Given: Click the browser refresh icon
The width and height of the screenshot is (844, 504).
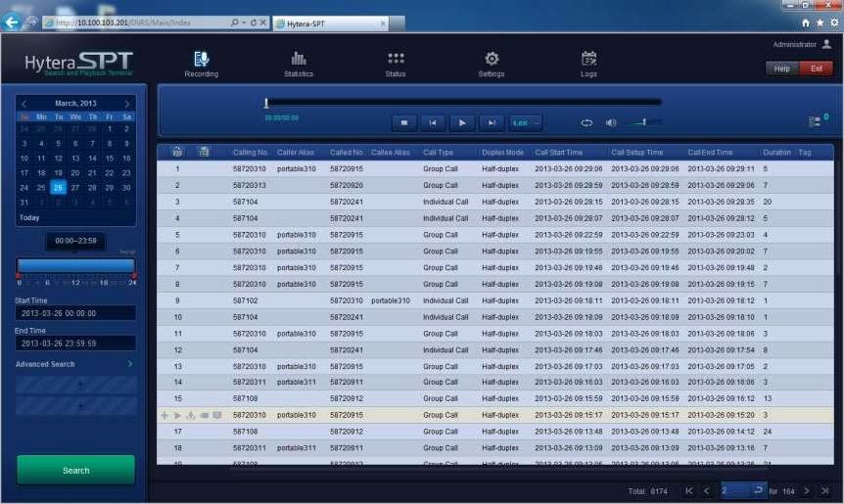Looking at the screenshot, I should (253, 23).
